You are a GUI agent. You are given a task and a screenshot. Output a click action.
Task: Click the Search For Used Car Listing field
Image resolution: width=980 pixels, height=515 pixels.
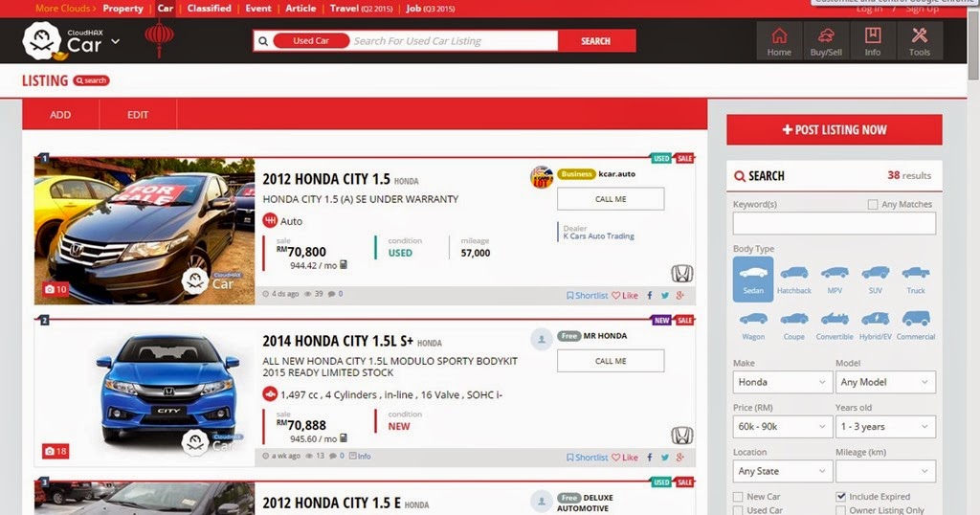454,40
